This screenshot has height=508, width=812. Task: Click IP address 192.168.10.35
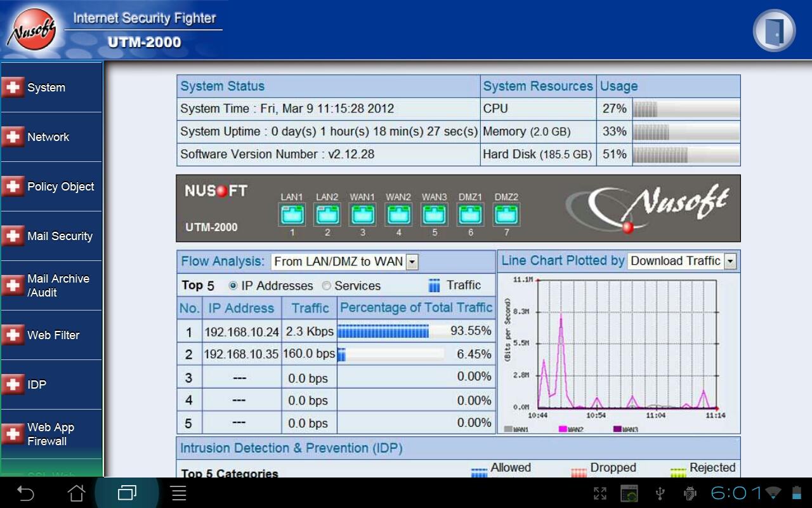[241, 354]
